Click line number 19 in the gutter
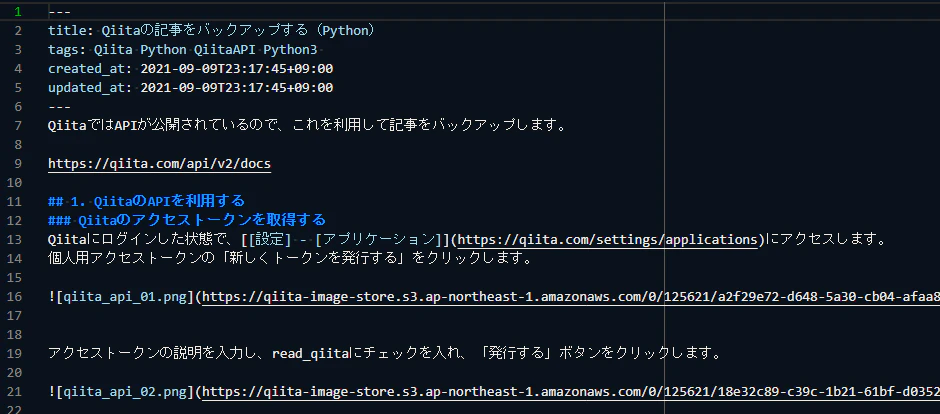Screen dimensions: 940x414 pos(14,353)
